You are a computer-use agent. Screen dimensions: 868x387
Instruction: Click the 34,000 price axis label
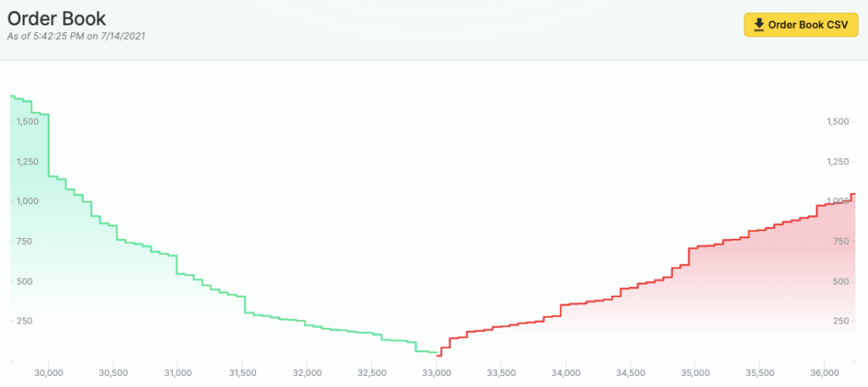[565, 373]
